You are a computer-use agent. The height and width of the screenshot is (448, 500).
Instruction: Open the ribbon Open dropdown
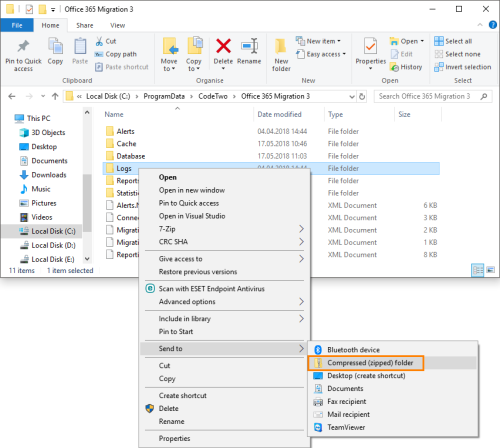click(x=407, y=41)
